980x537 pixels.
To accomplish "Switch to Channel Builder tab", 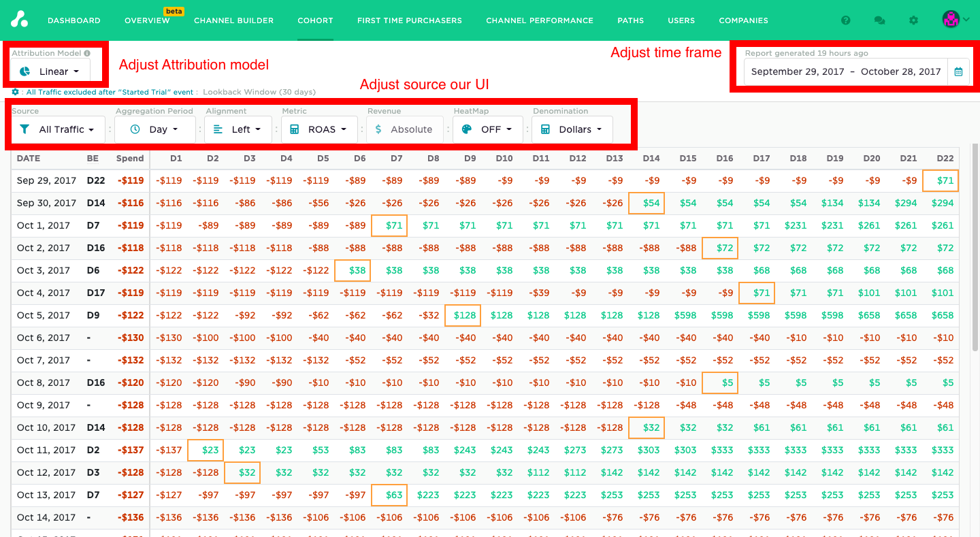I will tap(233, 20).
